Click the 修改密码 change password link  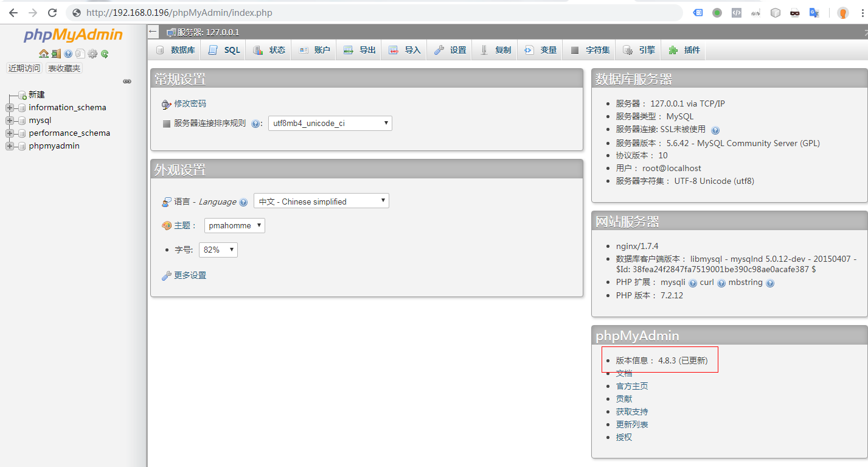coord(190,104)
